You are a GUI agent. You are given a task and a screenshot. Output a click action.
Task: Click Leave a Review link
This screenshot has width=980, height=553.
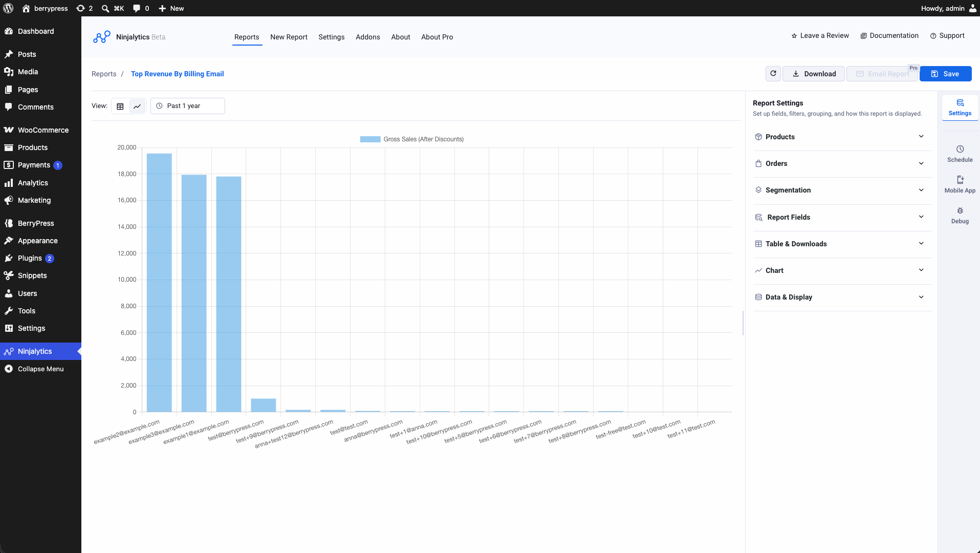coord(820,35)
